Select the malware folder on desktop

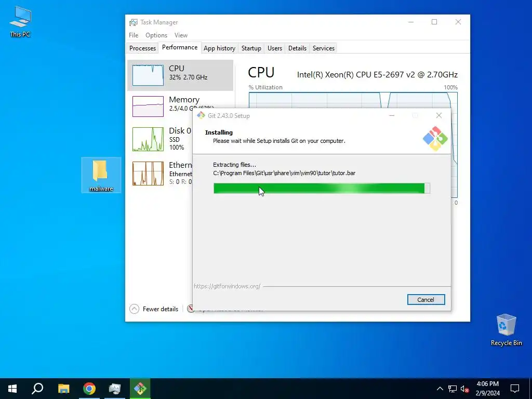(x=101, y=175)
